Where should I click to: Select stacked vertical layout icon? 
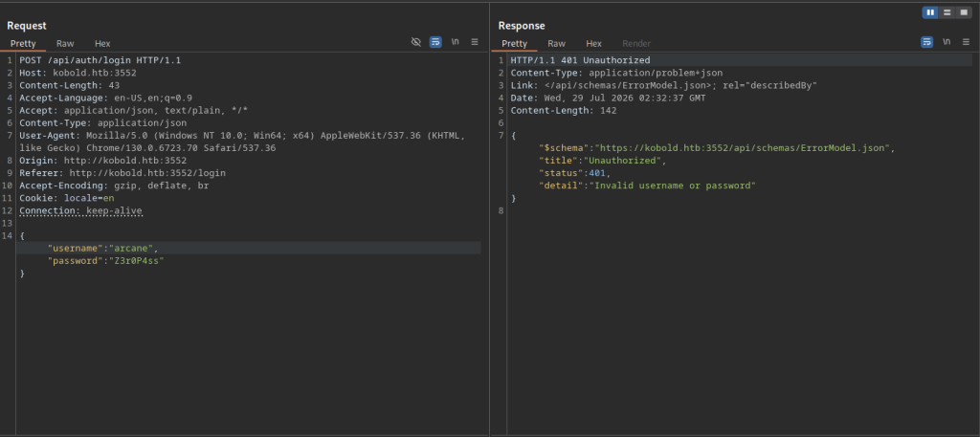[x=947, y=12]
